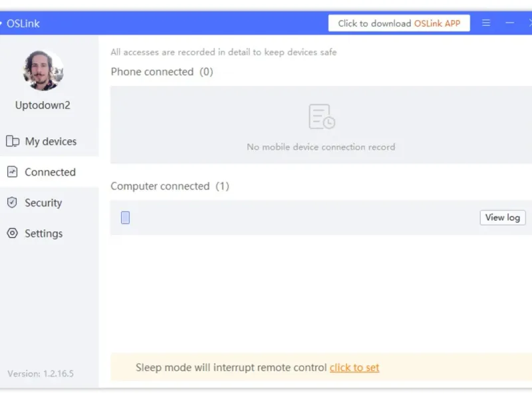Click the Settings gear icon
The height and width of the screenshot is (399, 532).
tap(12, 233)
